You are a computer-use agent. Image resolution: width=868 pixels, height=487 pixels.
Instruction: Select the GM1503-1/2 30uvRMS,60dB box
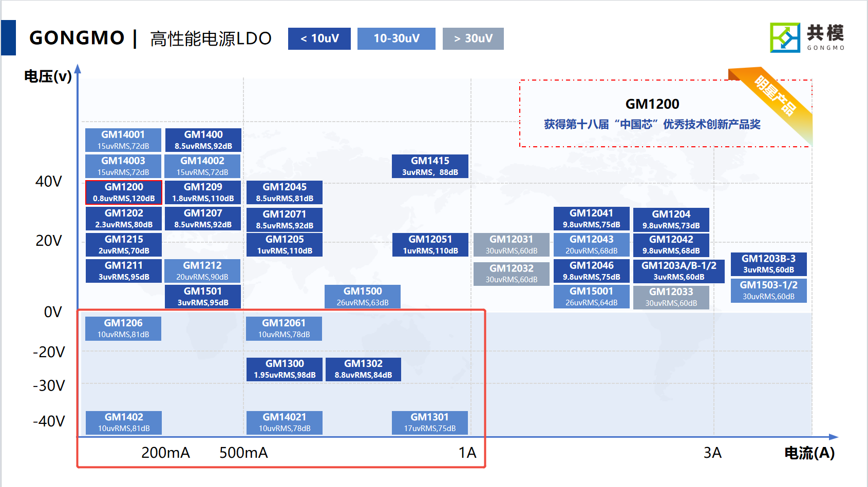[768, 290]
